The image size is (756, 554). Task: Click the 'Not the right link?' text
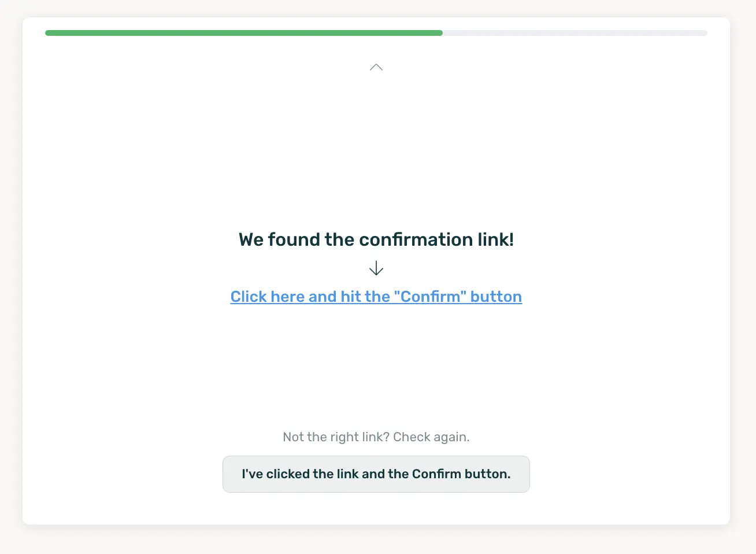click(x=336, y=437)
